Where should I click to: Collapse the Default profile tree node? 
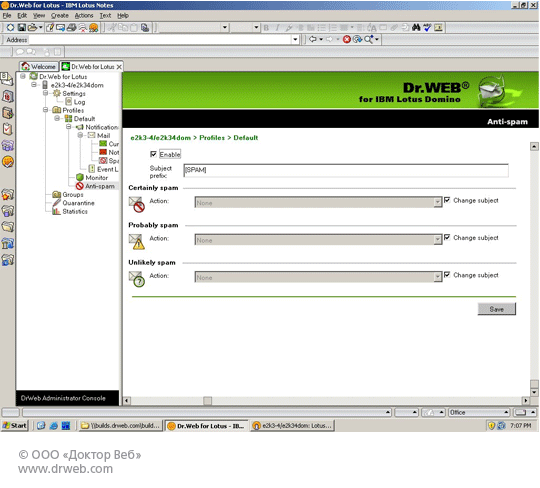[57, 118]
